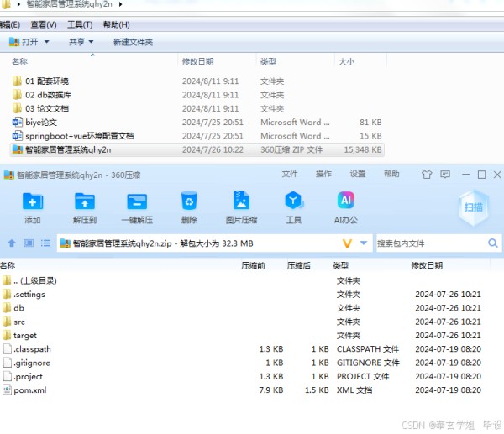This screenshot has width=504, height=434.
Task: Select springboot+vue环境配置文档 Word file
Action: (73, 136)
